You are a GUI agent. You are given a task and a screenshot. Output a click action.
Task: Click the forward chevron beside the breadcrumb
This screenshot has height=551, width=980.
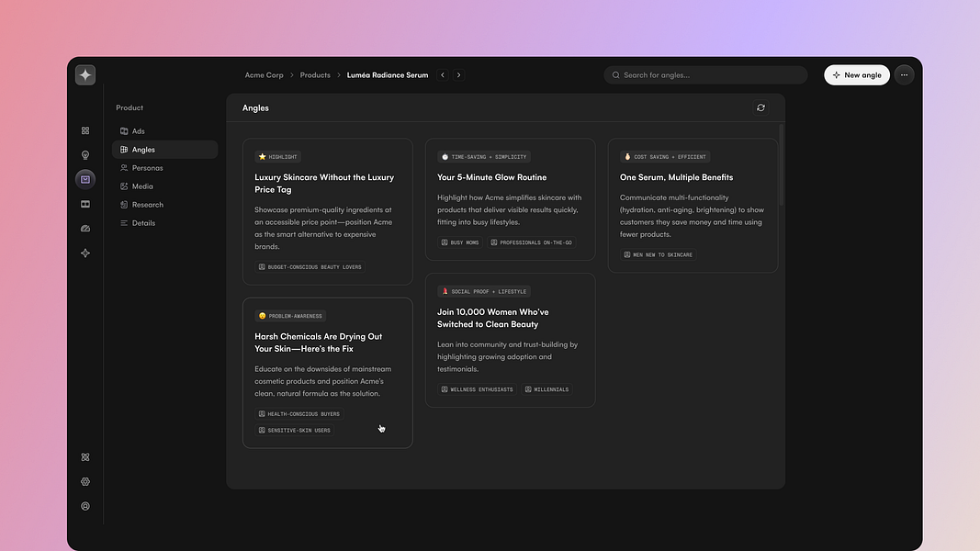coord(458,74)
